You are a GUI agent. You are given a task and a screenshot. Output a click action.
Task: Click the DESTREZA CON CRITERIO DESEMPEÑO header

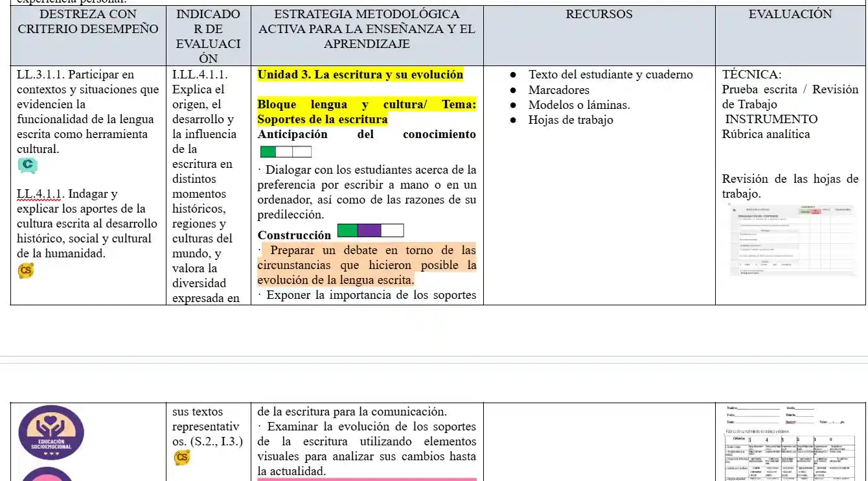(88, 21)
